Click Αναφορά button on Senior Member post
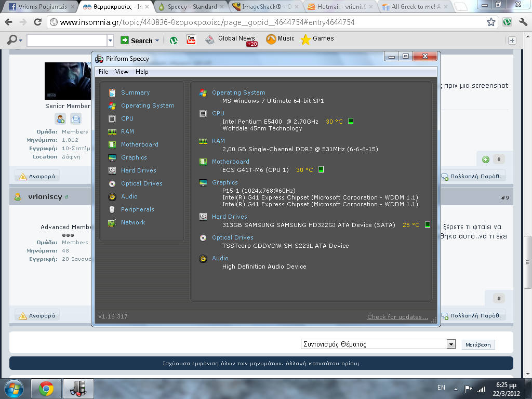The height and width of the screenshot is (399, 532). point(37,176)
